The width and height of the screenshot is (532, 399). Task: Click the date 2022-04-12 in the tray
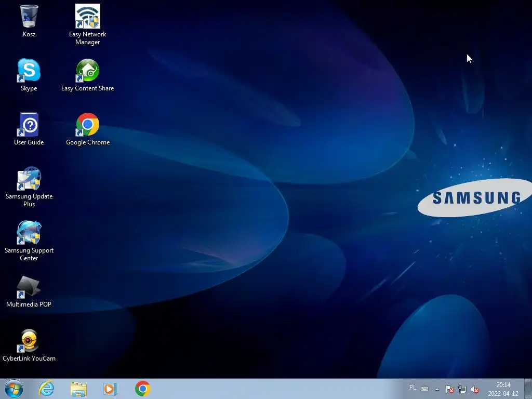[503, 394]
